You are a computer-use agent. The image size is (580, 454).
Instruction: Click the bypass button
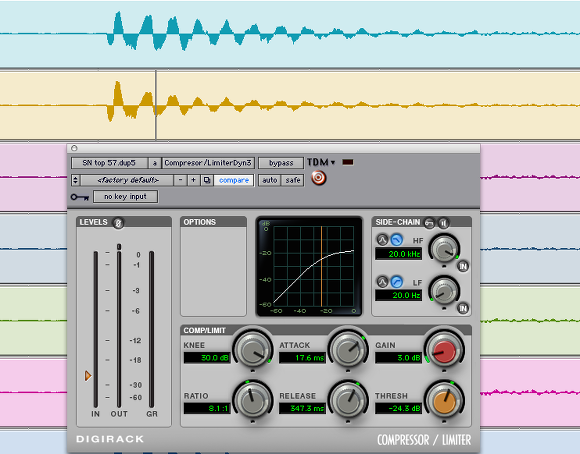point(281,163)
